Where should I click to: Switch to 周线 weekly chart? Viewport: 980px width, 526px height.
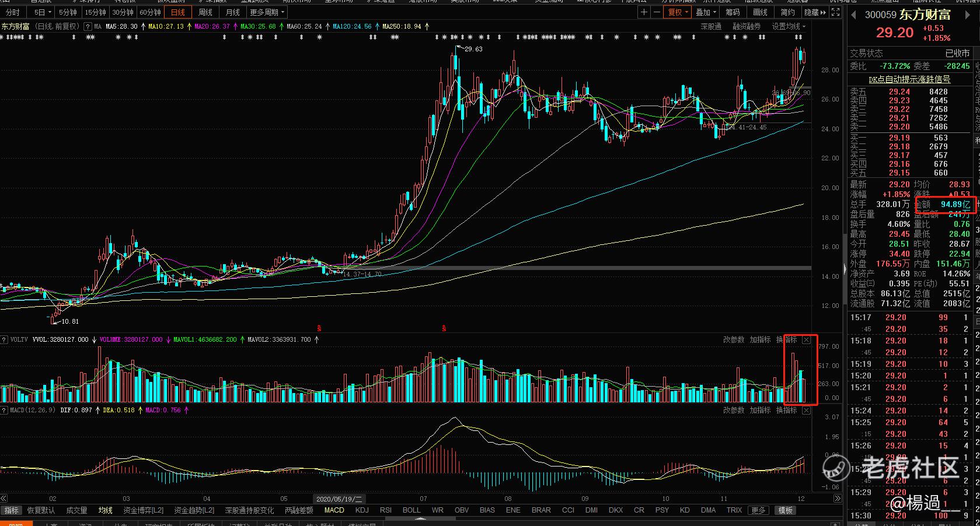tap(205, 12)
